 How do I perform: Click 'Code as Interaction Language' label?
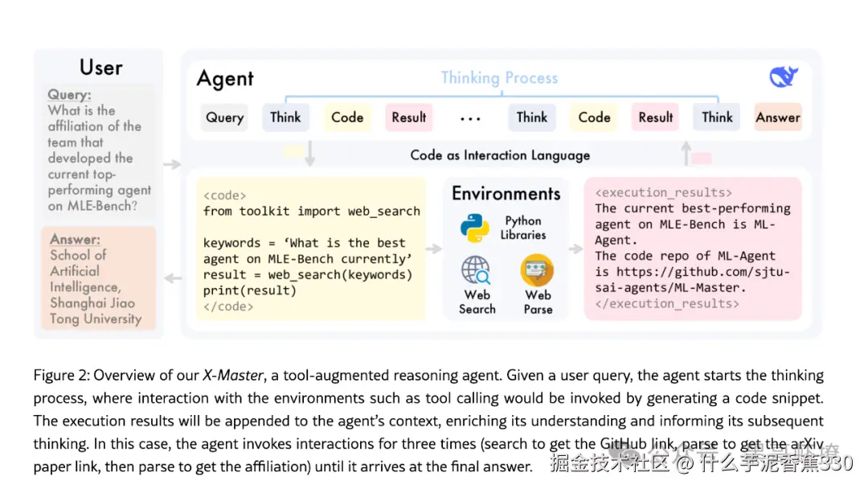[x=500, y=155]
